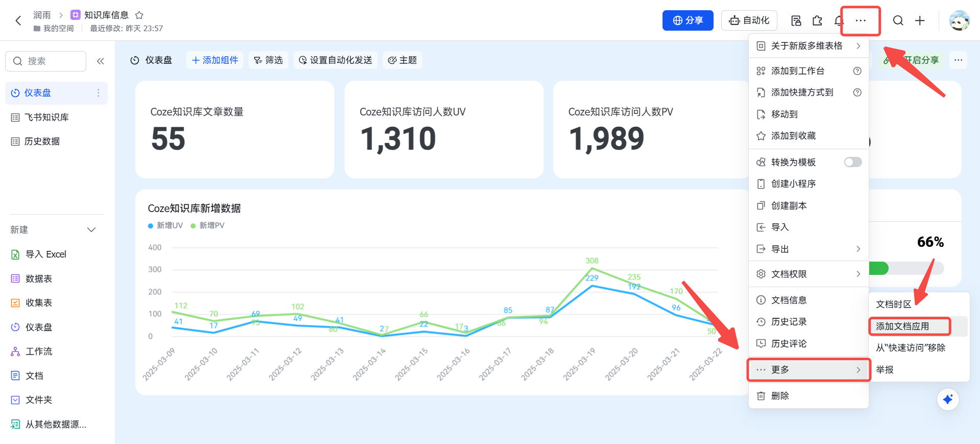Click the blue 分享 share button
This screenshot has height=444, width=980.
coord(688,20)
